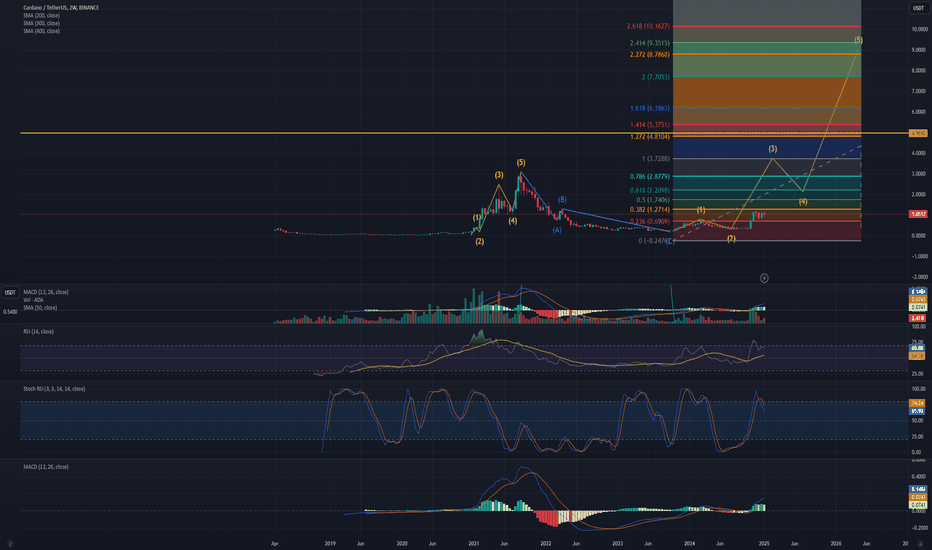Image resolution: width=932 pixels, height=550 pixels.
Task: Select the SMA (300, close) indicator legend
Action: point(42,23)
